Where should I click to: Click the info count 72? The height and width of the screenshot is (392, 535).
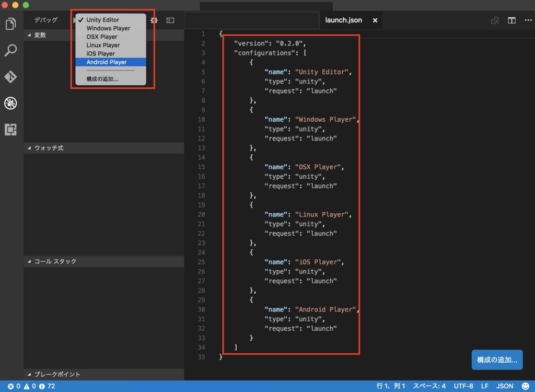[47, 386]
